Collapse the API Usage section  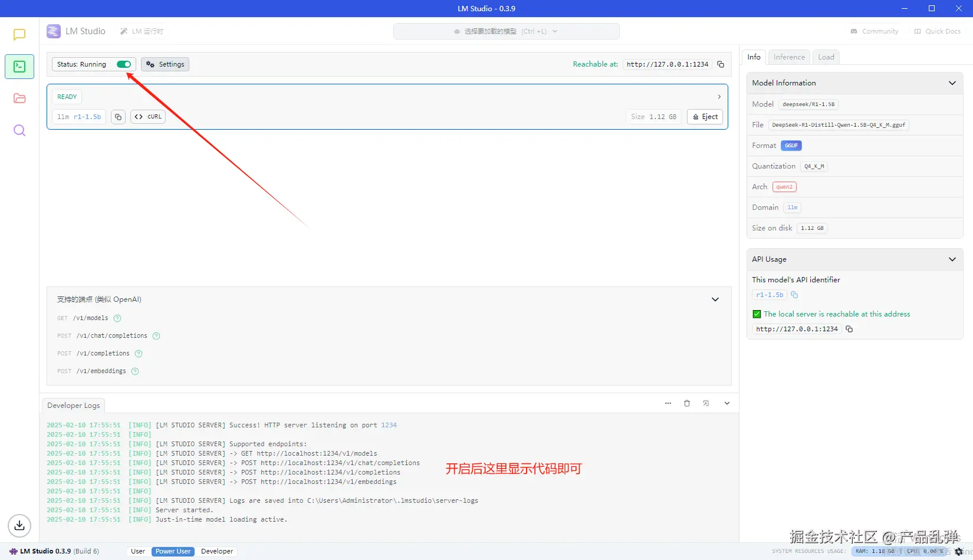(952, 259)
